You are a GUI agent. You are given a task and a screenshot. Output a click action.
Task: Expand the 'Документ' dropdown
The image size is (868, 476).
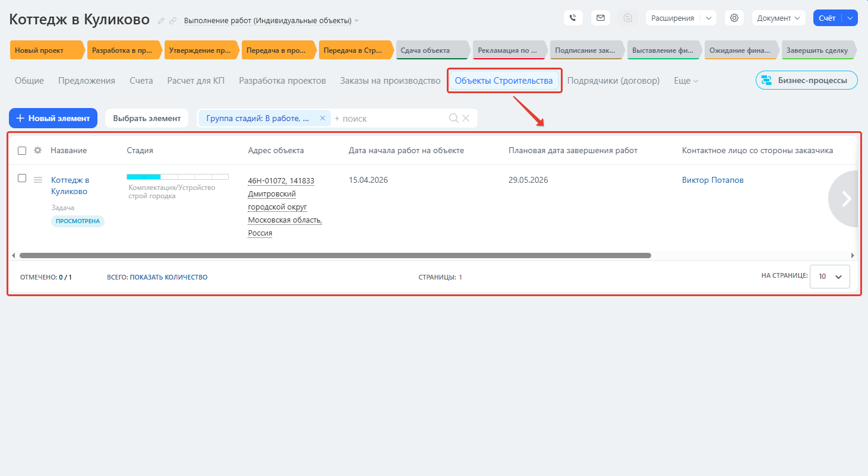click(778, 18)
